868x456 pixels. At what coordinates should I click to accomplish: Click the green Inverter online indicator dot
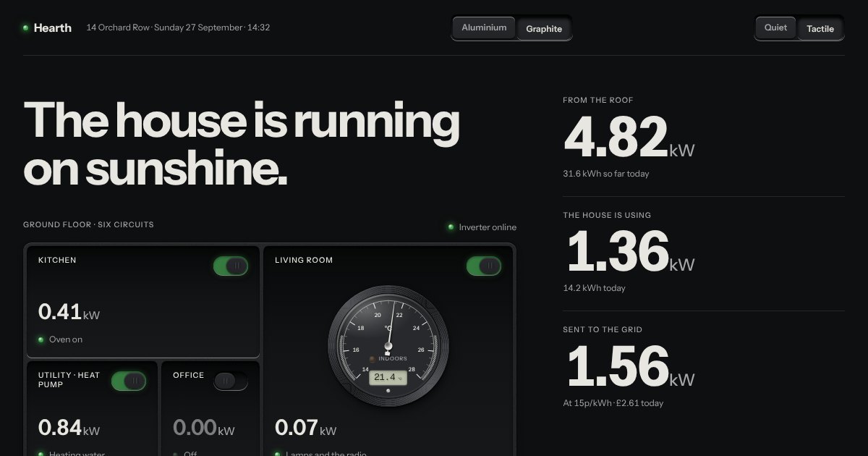coord(451,227)
